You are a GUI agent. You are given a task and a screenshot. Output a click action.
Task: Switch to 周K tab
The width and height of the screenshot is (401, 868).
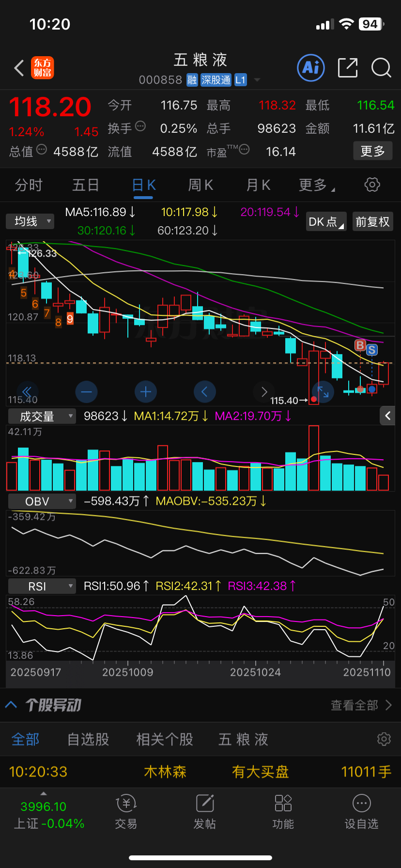click(200, 185)
